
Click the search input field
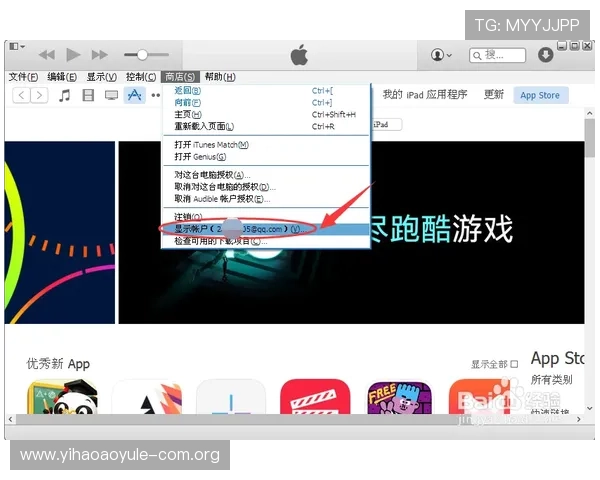click(x=497, y=55)
